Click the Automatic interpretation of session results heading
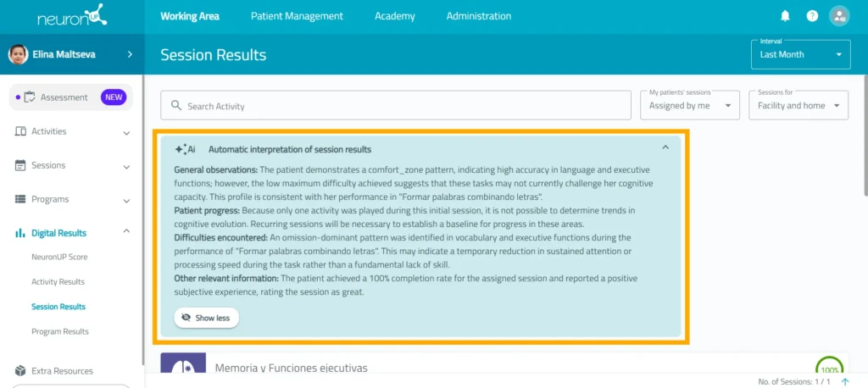This screenshot has height=388, width=868. pos(290,149)
